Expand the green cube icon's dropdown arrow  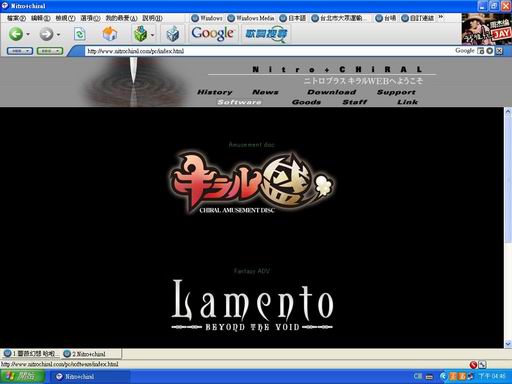152,35
